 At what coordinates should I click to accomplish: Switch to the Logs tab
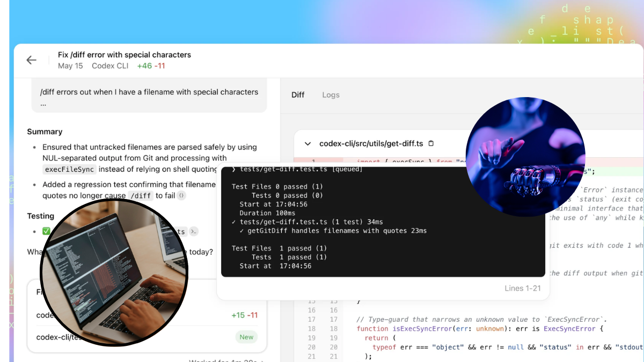331,95
